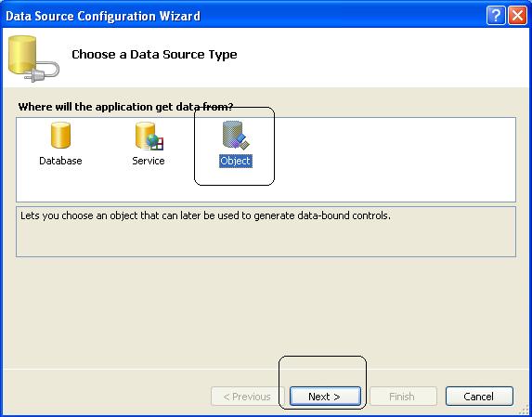The height and width of the screenshot is (417, 532).
Task: Click the disabled Finish button
Action: [403, 397]
